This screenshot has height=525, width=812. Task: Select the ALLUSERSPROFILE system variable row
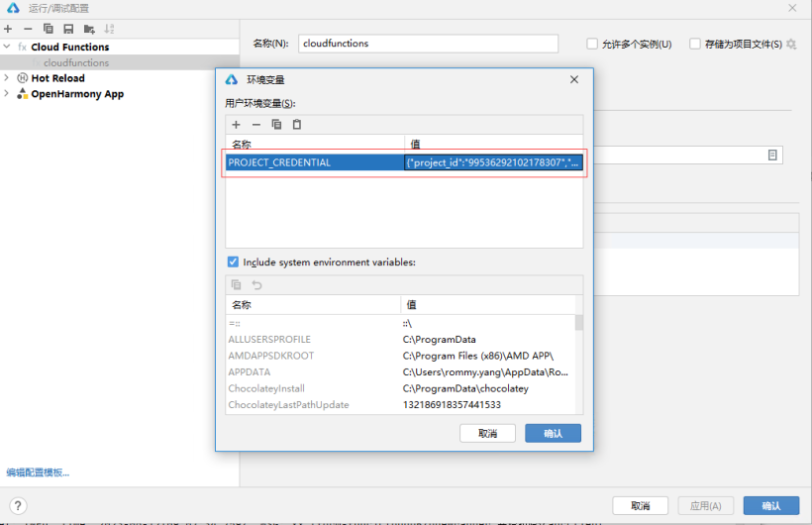tap(400, 340)
